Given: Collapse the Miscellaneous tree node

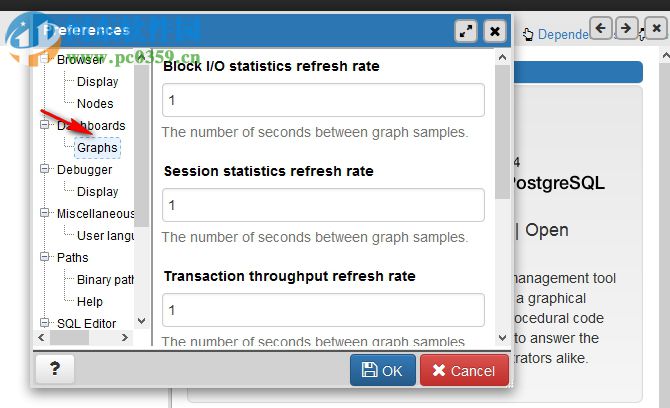Looking at the screenshot, I should click(44, 214).
